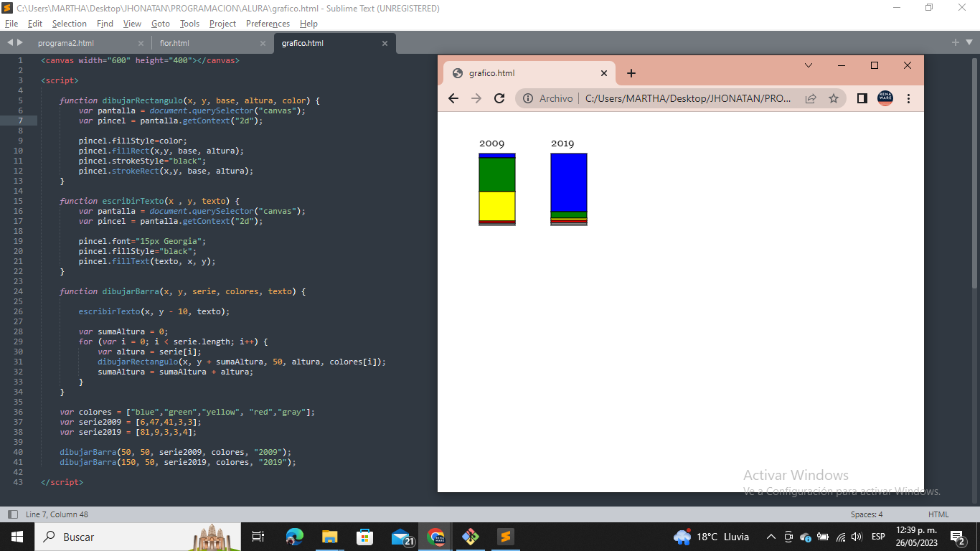Change the ESP input language
This screenshot has width=980, height=551.
pos(878,537)
